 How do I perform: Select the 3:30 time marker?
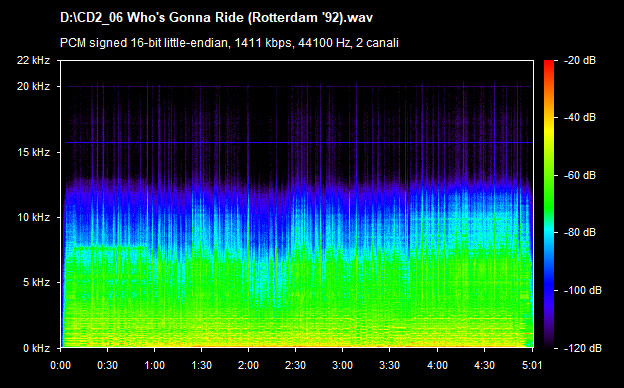click(389, 365)
